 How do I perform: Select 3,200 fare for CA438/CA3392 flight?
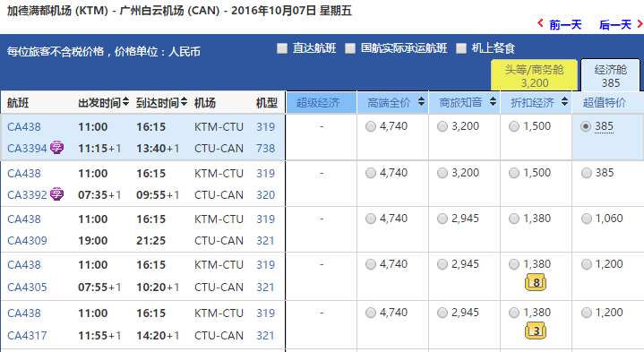click(x=442, y=173)
